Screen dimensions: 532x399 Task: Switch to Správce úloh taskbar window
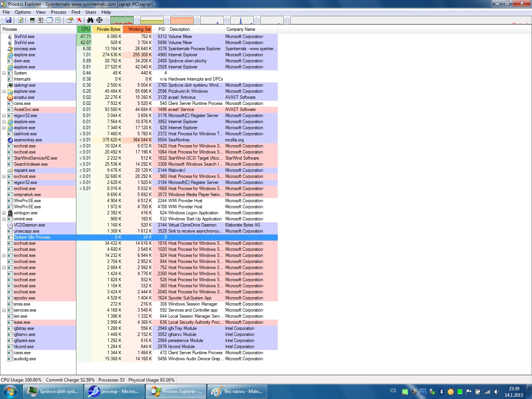pos(52,391)
